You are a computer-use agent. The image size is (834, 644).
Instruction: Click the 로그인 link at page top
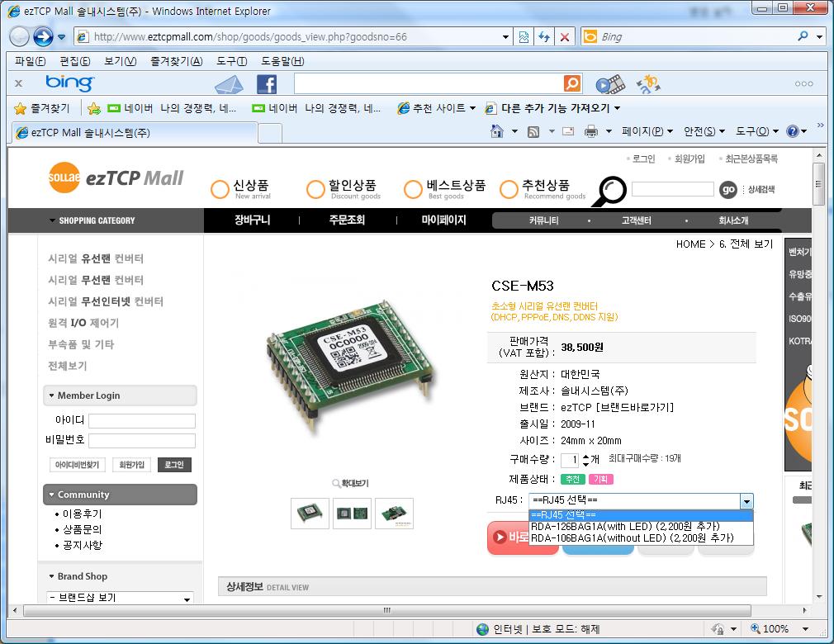click(x=643, y=159)
